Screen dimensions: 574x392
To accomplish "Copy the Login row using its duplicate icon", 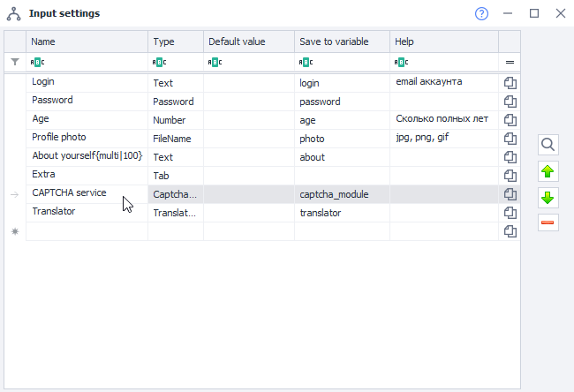I will [510, 83].
